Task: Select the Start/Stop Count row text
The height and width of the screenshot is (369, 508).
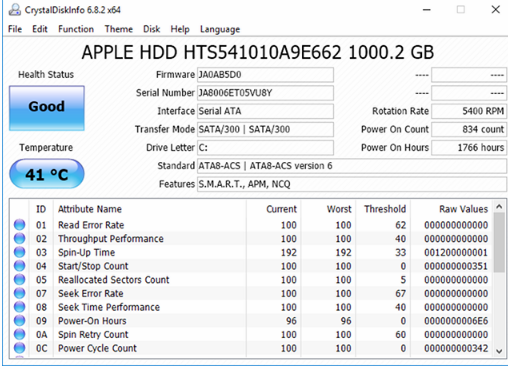Action: pyautogui.click(x=93, y=266)
